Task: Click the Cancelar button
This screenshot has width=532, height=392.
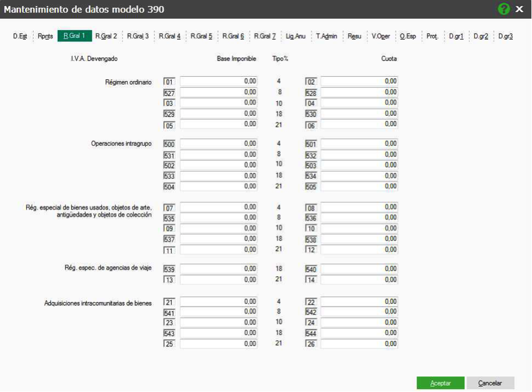Action: click(x=490, y=383)
